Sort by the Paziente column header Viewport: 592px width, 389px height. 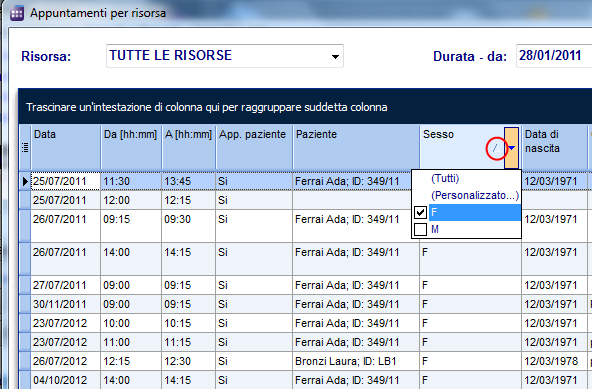(x=356, y=147)
